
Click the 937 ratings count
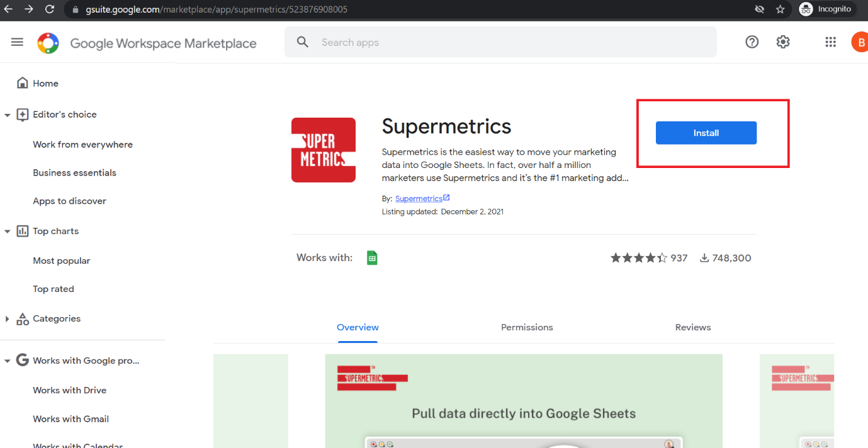pyautogui.click(x=679, y=258)
